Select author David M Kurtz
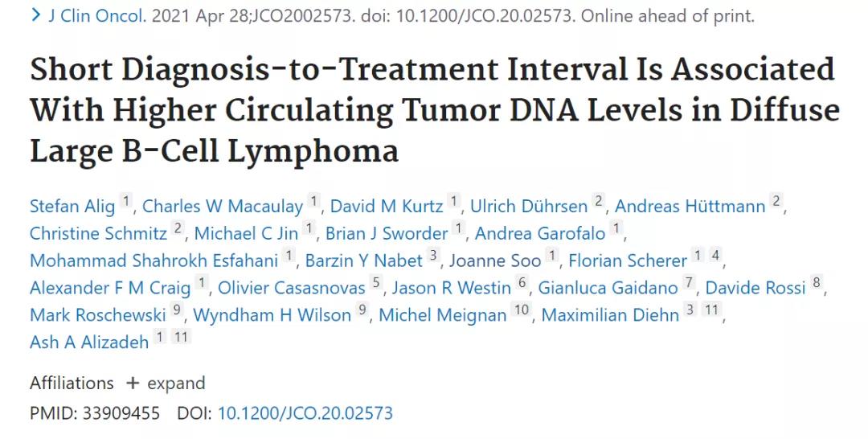Image resolution: width=868 pixels, height=439 pixels. [386, 207]
